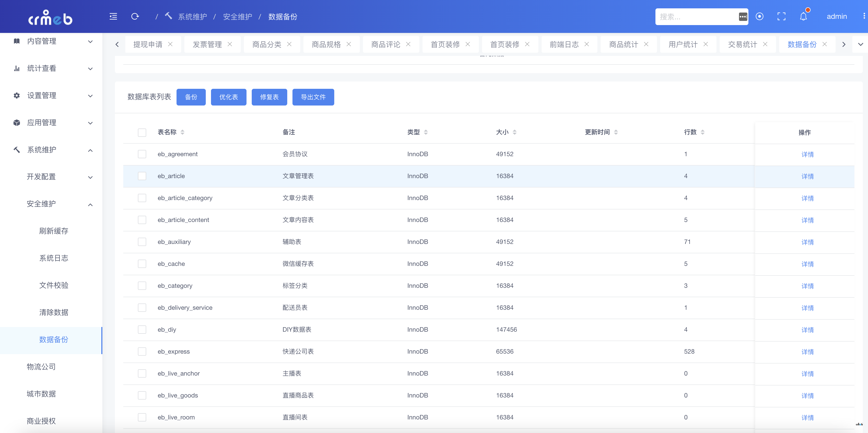
Task: Check the eb_article_category row checkbox
Action: point(142,198)
